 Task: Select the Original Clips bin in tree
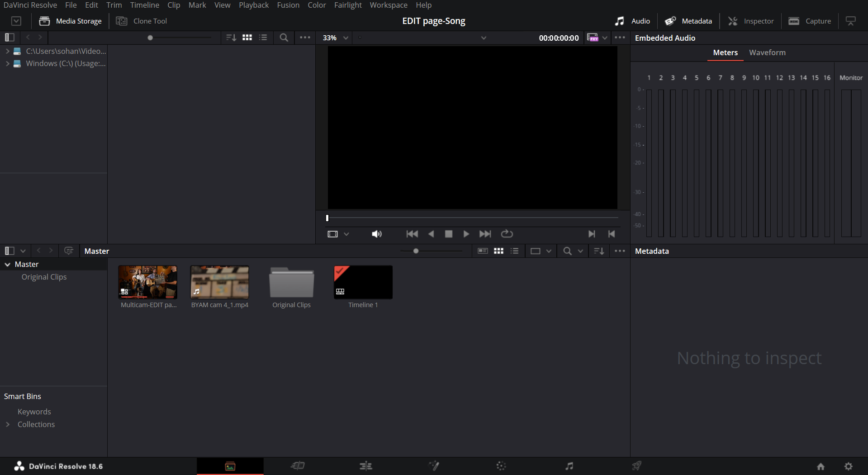click(44, 277)
